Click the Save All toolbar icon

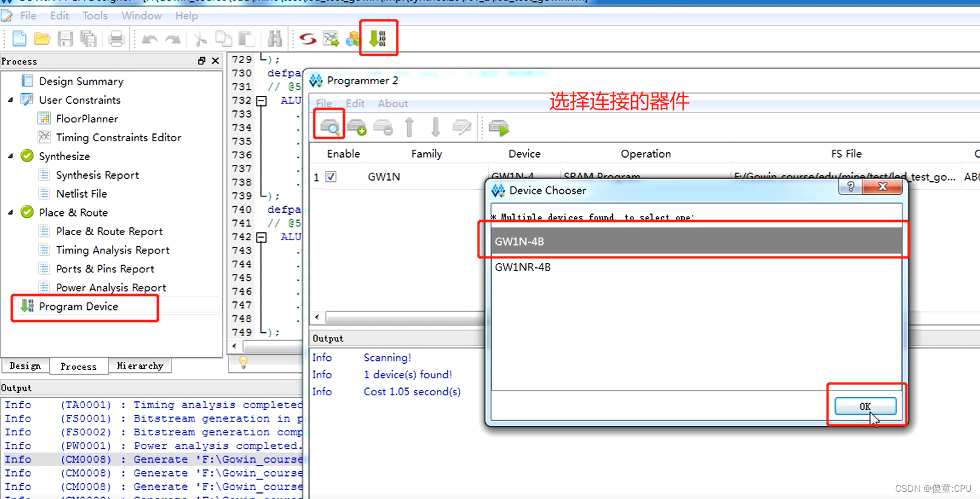pyautogui.click(x=88, y=39)
